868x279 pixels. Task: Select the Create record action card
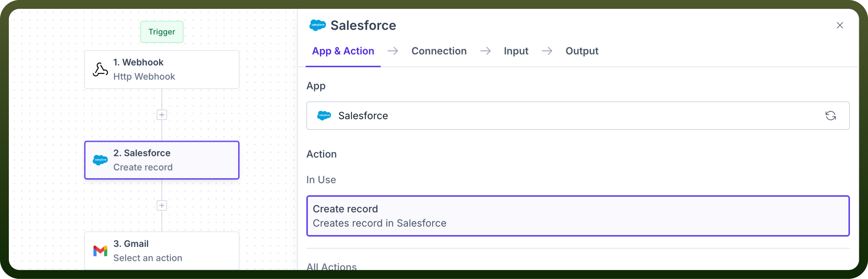point(577,216)
